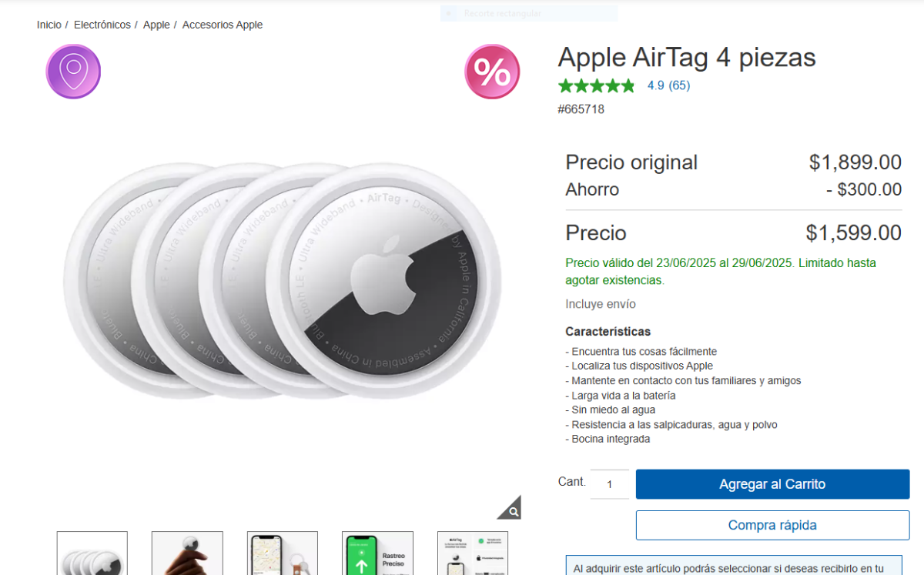The height and width of the screenshot is (575, 924).
Task: Click the Cant. quantity field
Action: pos(610,484)
